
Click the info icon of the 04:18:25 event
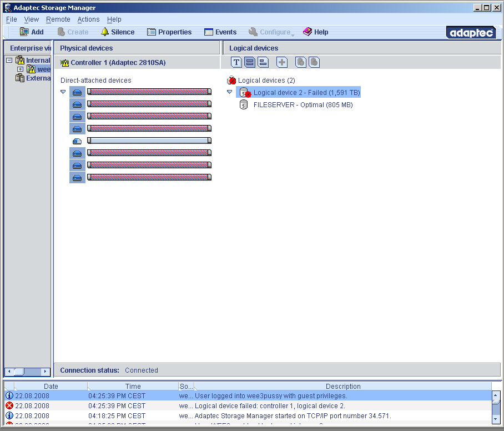pyautogui.click(x=9, y=415)
